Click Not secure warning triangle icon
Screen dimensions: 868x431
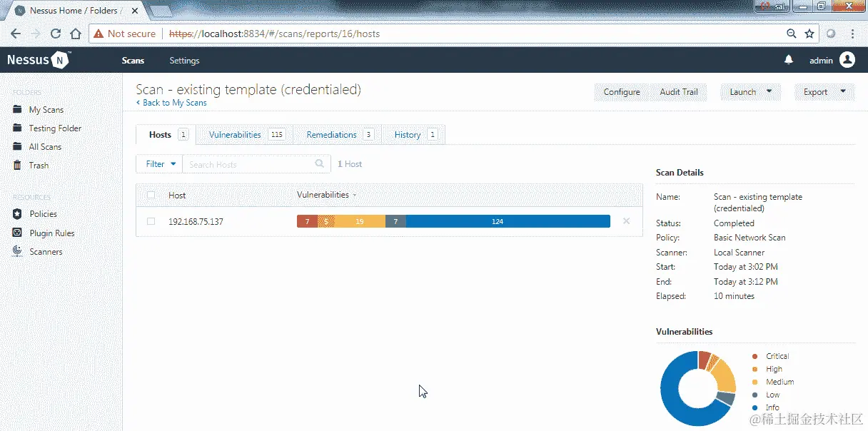click(99, 34)
